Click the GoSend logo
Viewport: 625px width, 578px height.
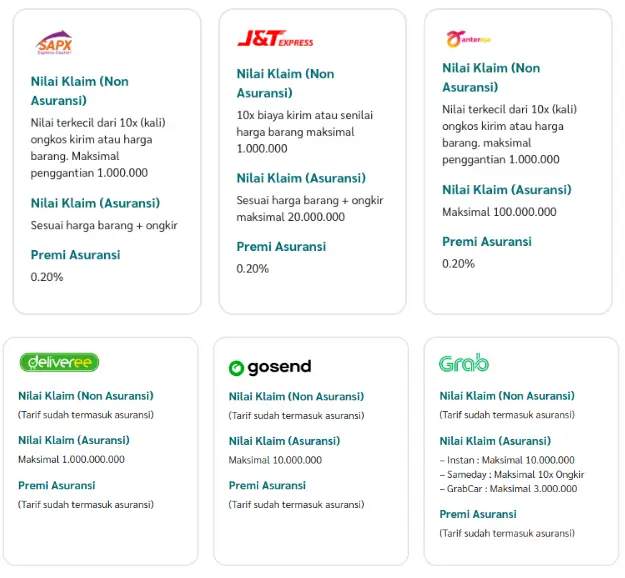tap(270, 367)
